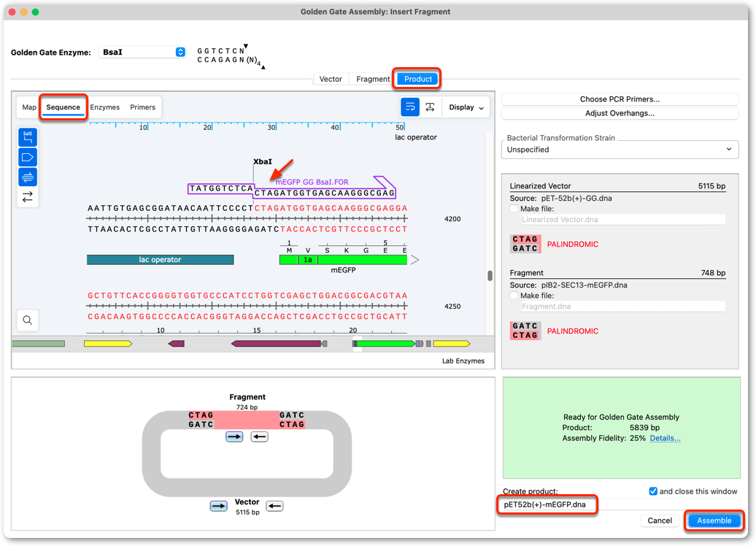
Task: Click the fragment GATC/CTAG overhang swatch
Action: (525, 331)
